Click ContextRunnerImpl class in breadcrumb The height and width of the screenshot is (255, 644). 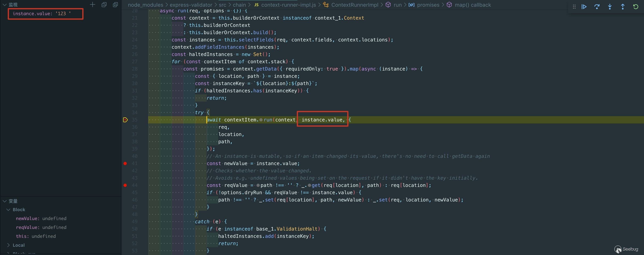(355, 5)
